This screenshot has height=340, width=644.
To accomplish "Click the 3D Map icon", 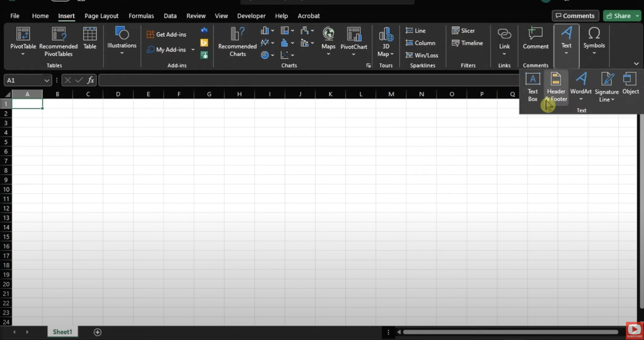I will tap(386, 35).
